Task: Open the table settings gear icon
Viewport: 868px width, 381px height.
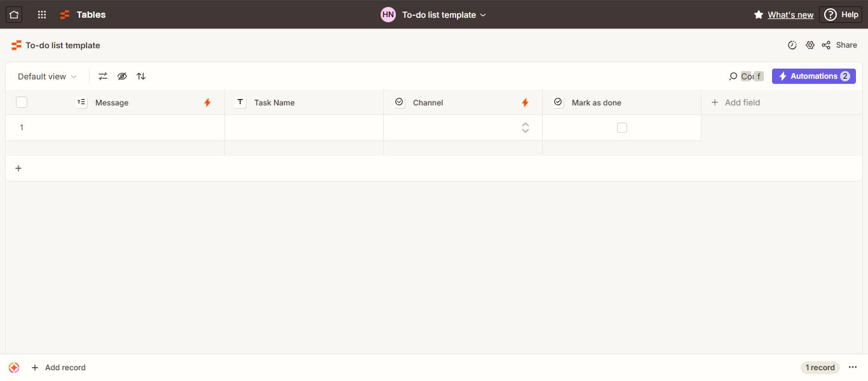Action: tap(810, 45)
